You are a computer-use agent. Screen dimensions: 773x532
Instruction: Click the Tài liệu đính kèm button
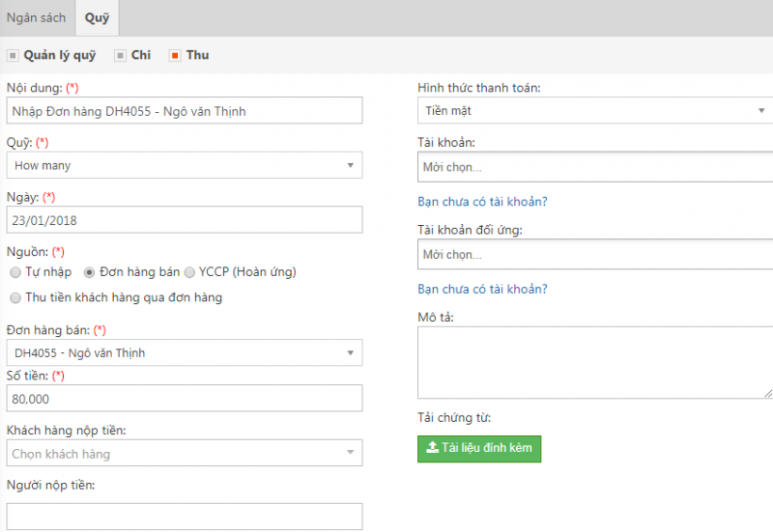click(x=479, y=449)
